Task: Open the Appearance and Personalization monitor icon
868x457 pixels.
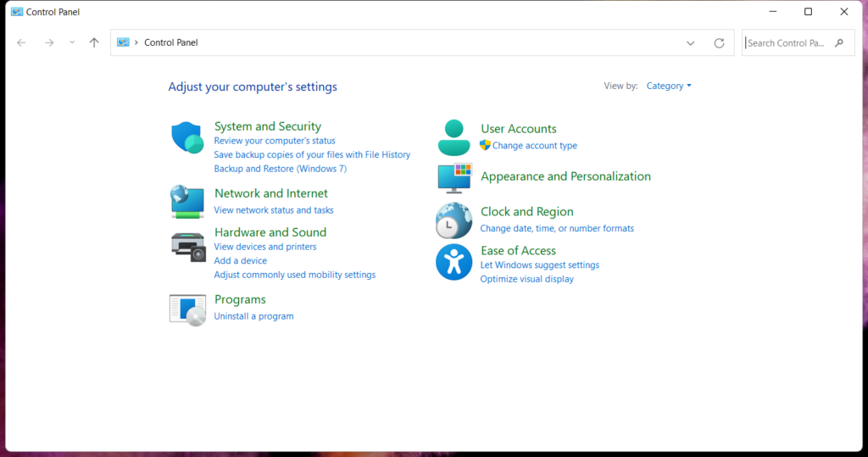Action: tap(454, 178)
